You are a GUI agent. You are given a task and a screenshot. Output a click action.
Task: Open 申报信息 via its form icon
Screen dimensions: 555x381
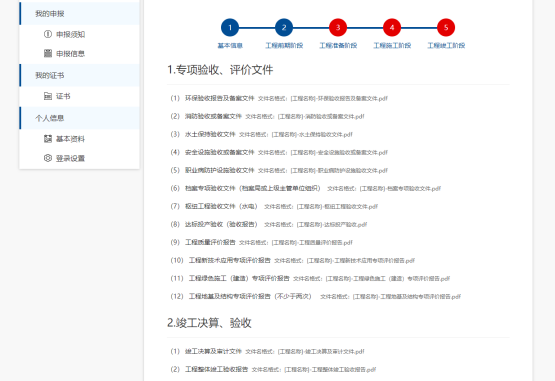[48, 53]
